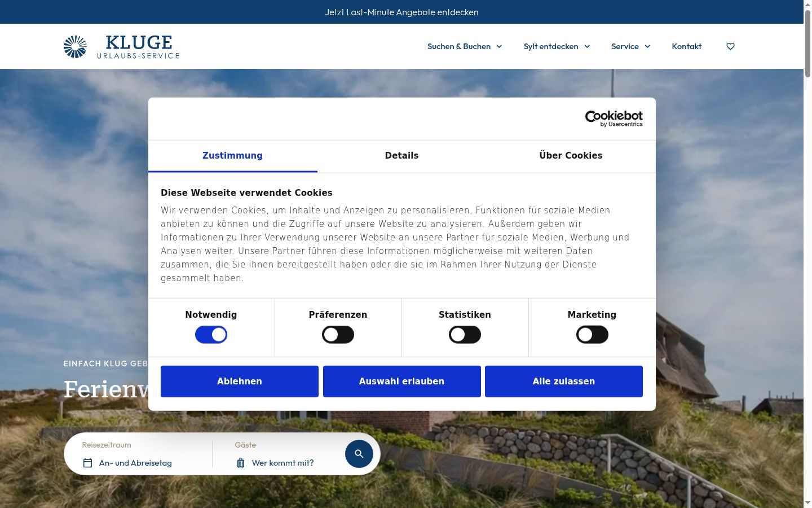
Task: Open the Last-Minute Angebote banner link
Action: pos(401,12)
